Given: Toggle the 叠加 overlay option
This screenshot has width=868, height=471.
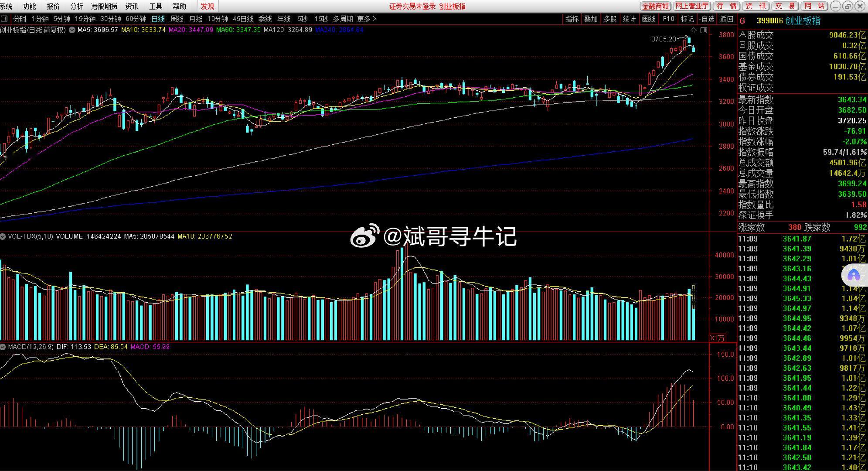Looking at the screenshot, I should [591, 19].
